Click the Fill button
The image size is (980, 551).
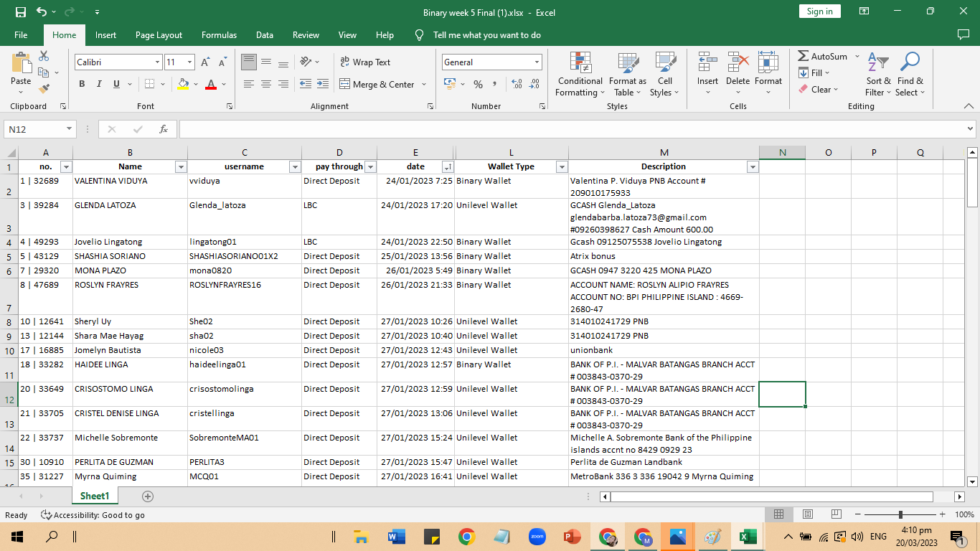pos(814,72)
